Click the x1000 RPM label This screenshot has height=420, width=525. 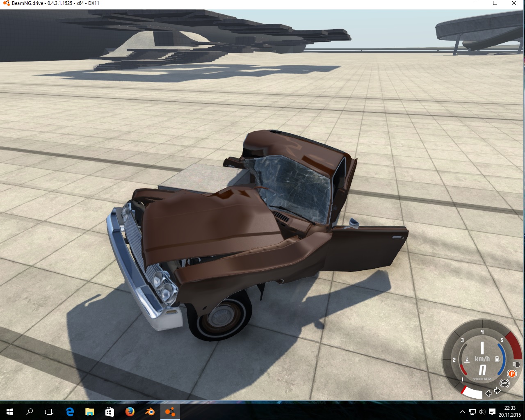coord(482,379)
